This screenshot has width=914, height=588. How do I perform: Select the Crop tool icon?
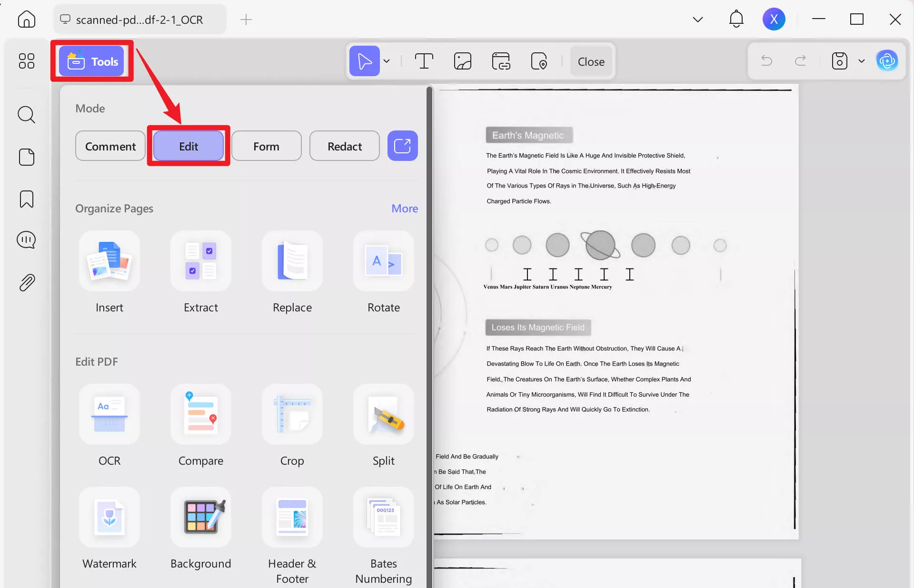click(292, 415)
